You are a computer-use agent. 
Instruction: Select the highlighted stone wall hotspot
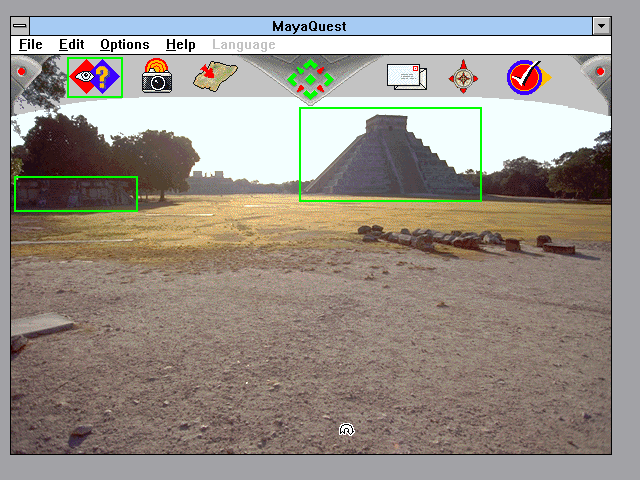click(76, 194)
